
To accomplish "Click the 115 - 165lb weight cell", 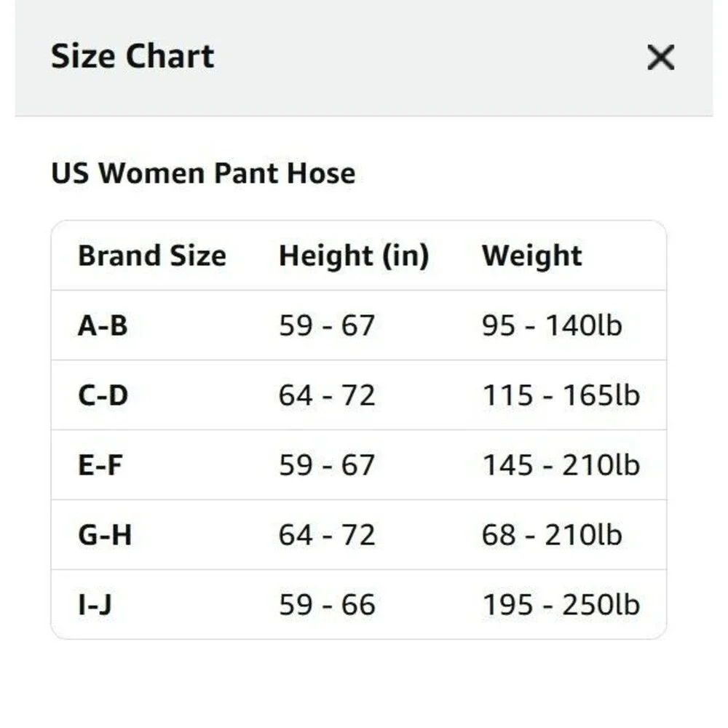I will pos(561,395).
